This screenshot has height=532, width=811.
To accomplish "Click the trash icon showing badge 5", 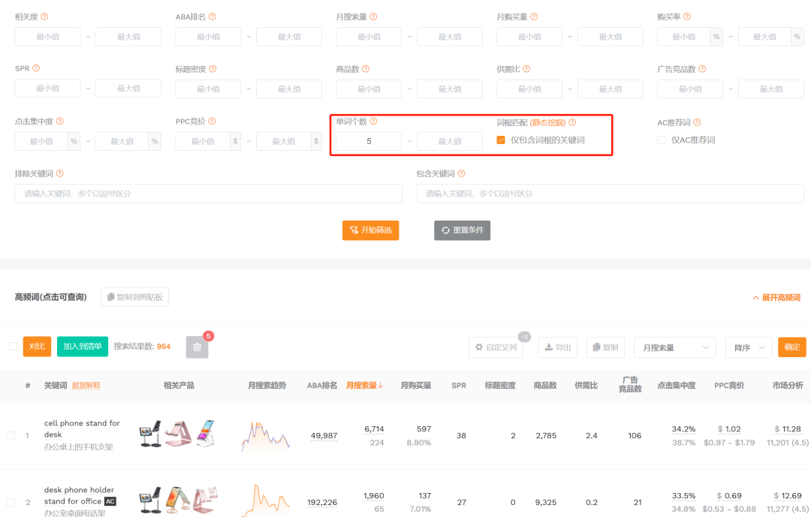I will point(197,347).
